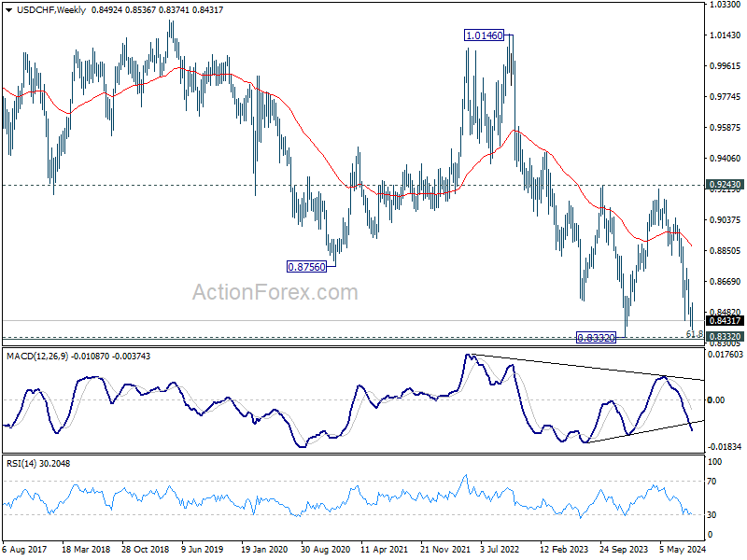The height and width of the screenshot is (560, 747).
Task: Click the 28 Oct 2018 date label
Action: [x=146, y=550]
